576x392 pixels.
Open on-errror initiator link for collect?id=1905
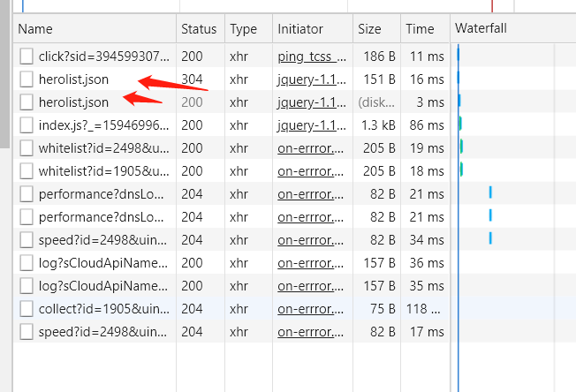tap(311, 309)
